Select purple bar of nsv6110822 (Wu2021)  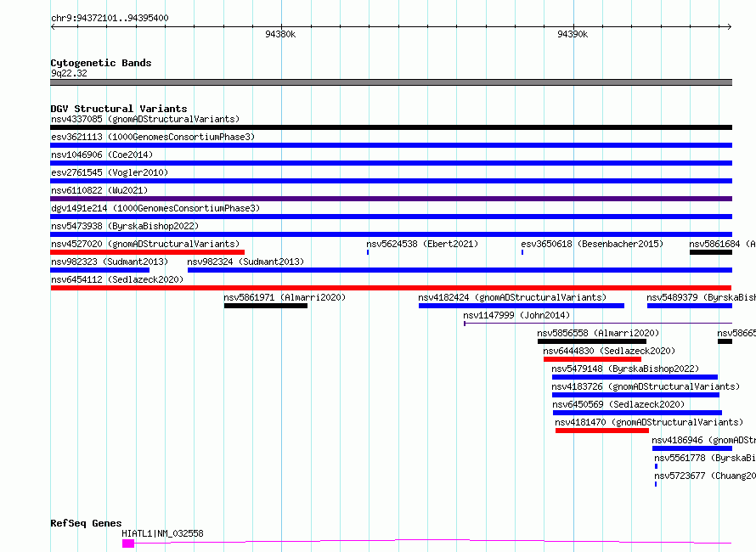click(x=391, y=199)
